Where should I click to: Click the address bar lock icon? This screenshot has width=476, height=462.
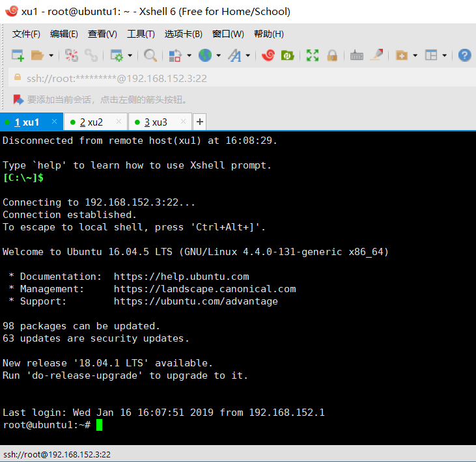pyautogui.click(x=18, y=77)
